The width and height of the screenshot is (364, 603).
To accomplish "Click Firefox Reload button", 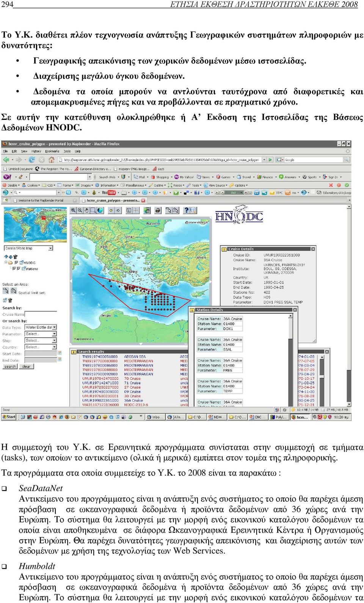I will pyautogui.click(x=32, y=160).
